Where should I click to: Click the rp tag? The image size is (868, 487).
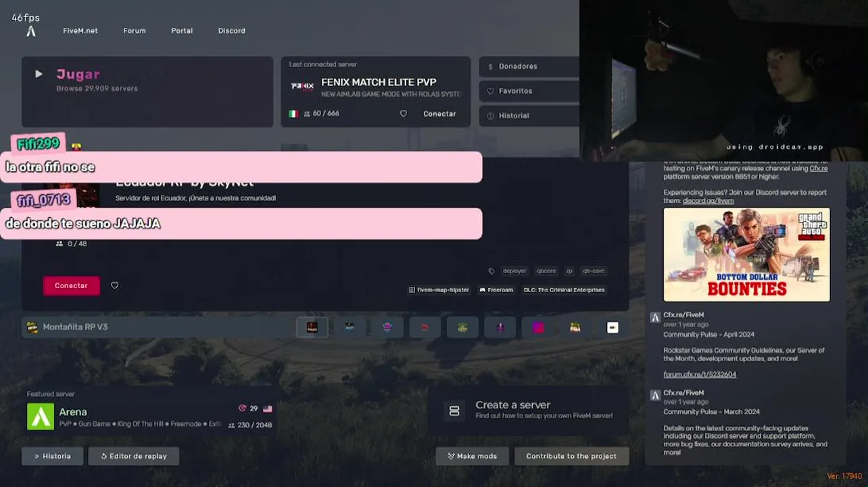click(569, 271)
